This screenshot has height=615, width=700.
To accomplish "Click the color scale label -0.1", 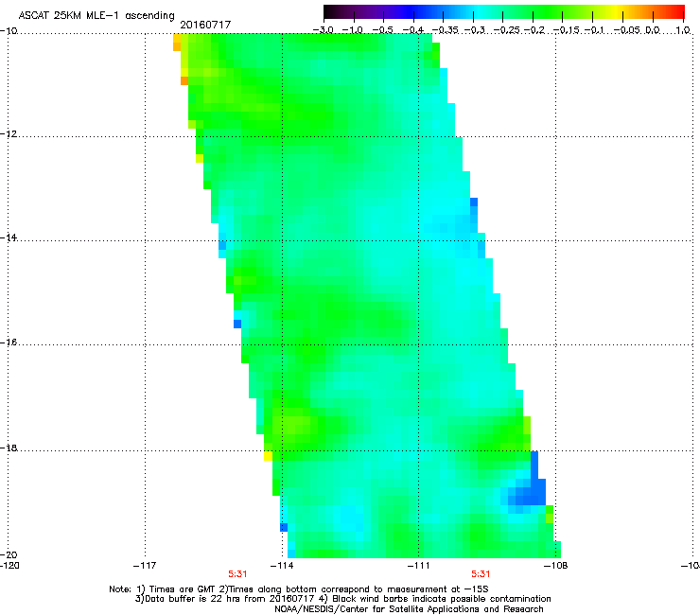I will coord(594,30).
